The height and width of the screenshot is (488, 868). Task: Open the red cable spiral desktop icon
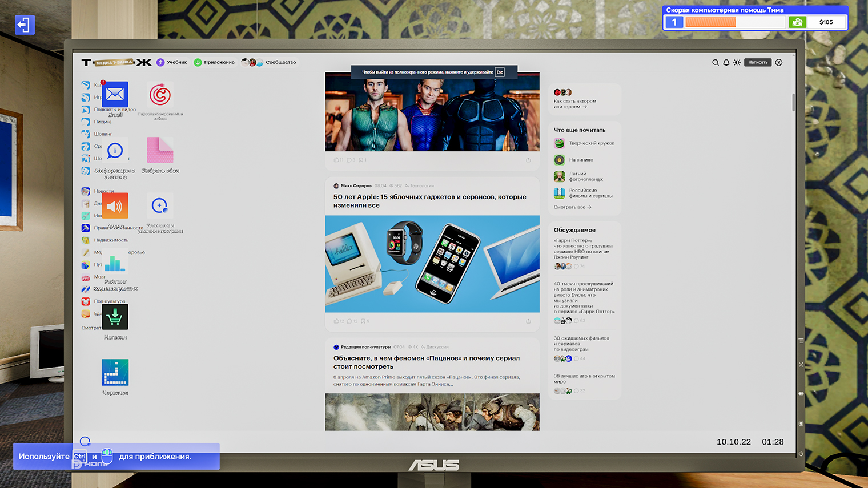(x=160, y=95)
